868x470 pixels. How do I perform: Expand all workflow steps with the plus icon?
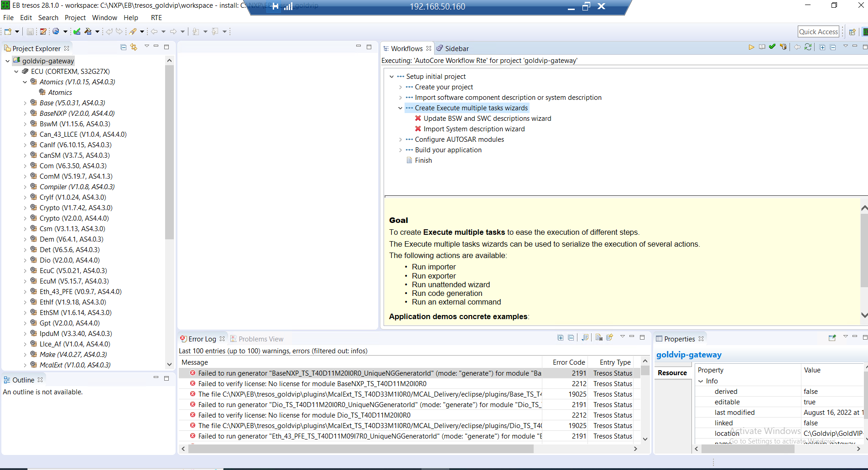pyautogui.click(x=821, y=47)
